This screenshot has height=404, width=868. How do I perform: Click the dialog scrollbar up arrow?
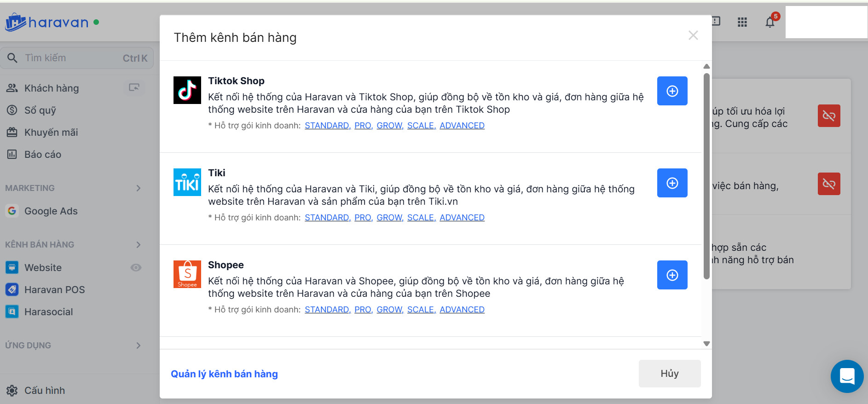tap(706, 66)
